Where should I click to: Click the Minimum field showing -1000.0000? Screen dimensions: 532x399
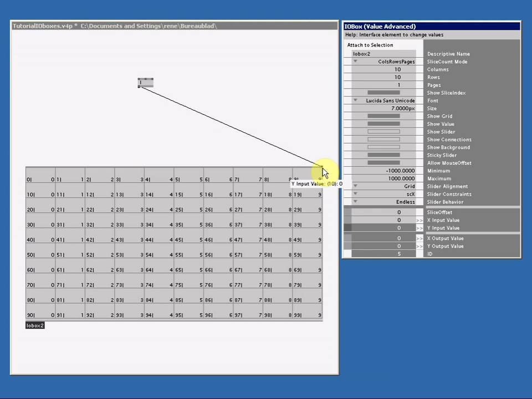point(383,171)
